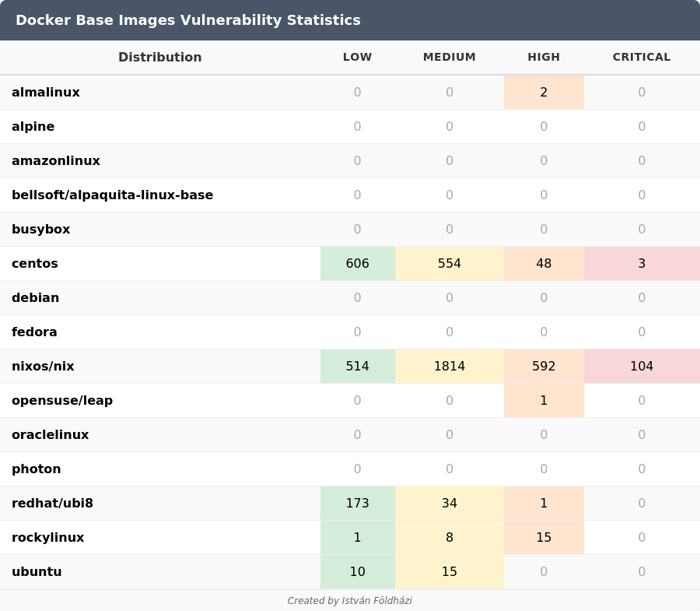
Task: Click ubuntu HIGH value 0
Action: click(x=544, y=572)
